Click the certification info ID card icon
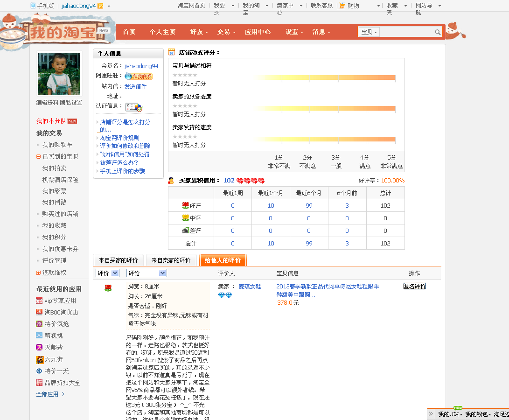Screen dimensions: 509x420 point(134,107)
